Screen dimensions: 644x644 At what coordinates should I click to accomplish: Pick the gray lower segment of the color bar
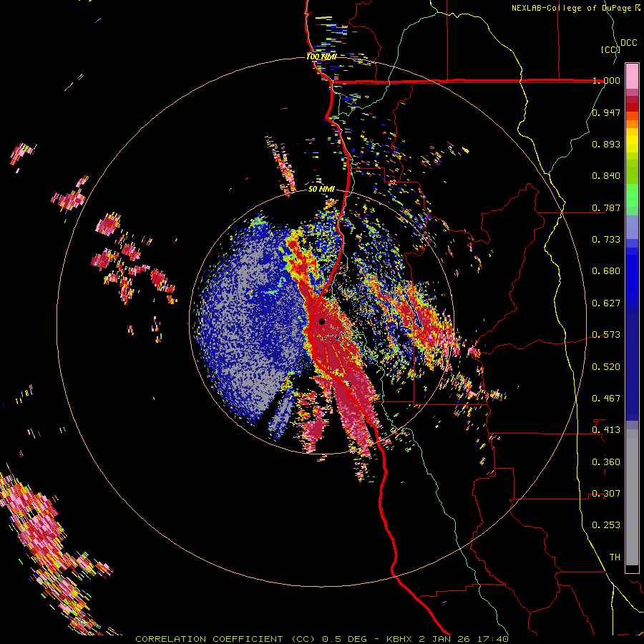[x=632, y=497]
